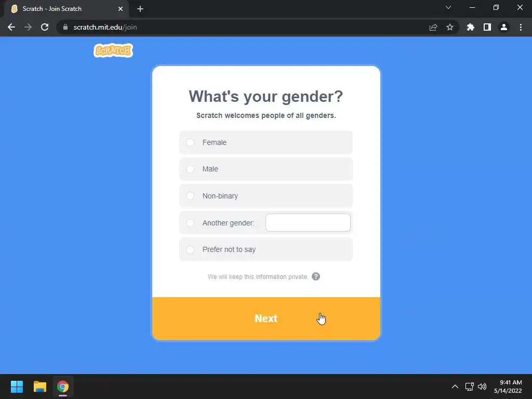
Task: Open the Extensions puzzle icon
Action: click(470, 27)
